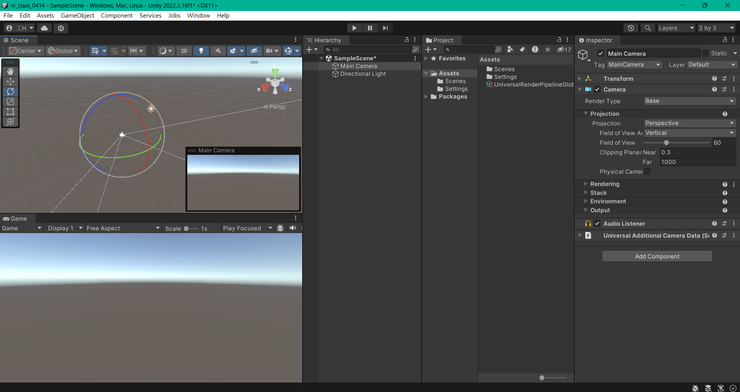Open the Undo History icon
740x392 pixels.
(631, 28)
